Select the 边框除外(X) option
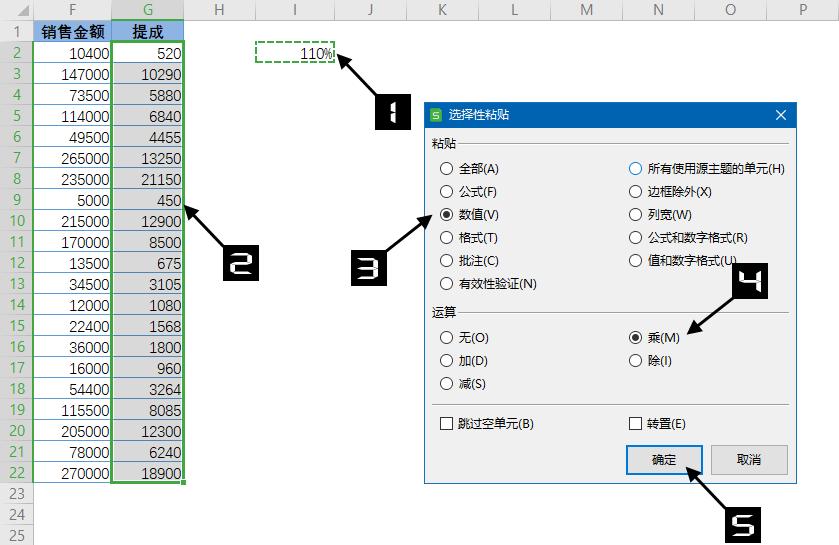This screenshot has height=545, width=839. point(670,191)
